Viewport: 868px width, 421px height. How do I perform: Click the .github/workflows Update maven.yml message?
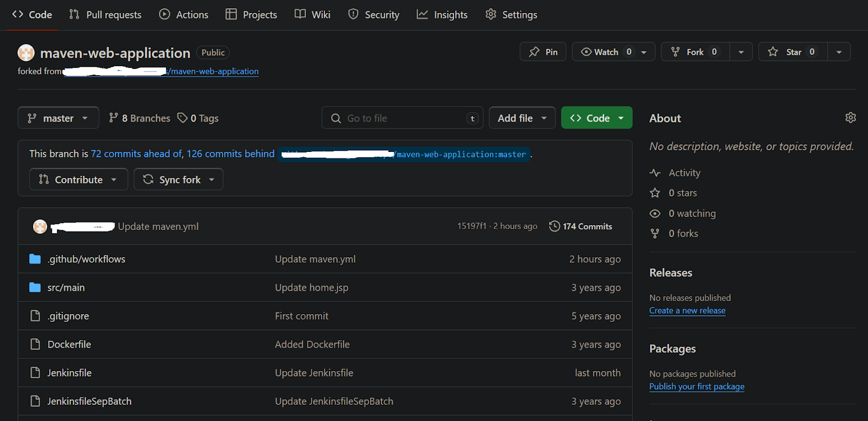(x=315, y=259)
